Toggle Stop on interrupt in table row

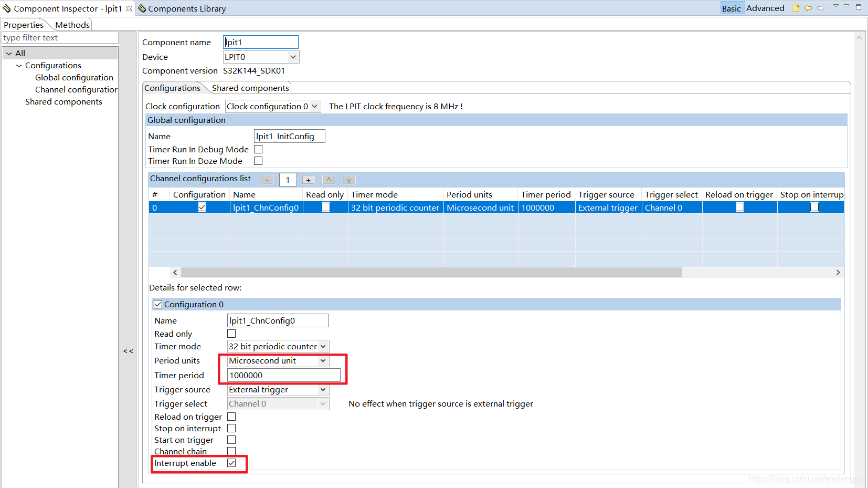coord(814,207)
